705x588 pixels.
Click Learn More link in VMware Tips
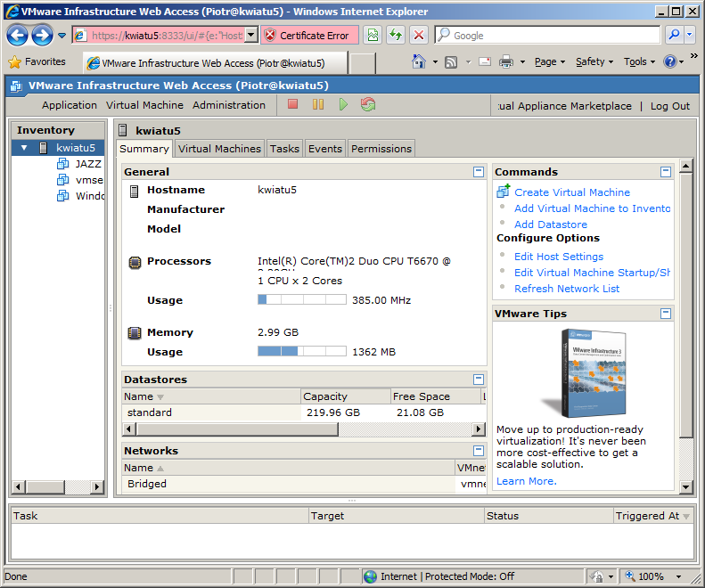click(527, 481)
